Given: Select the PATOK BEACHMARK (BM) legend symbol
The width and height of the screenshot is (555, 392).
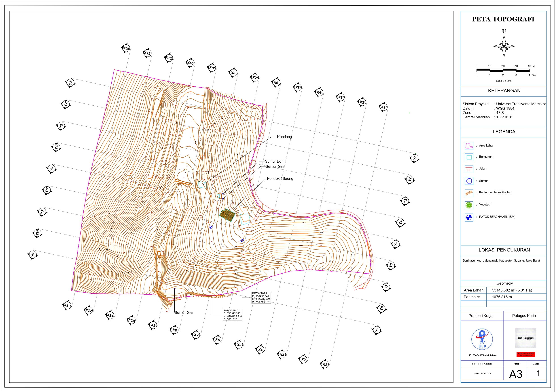Looking at the screenshot, I should 469,217.
